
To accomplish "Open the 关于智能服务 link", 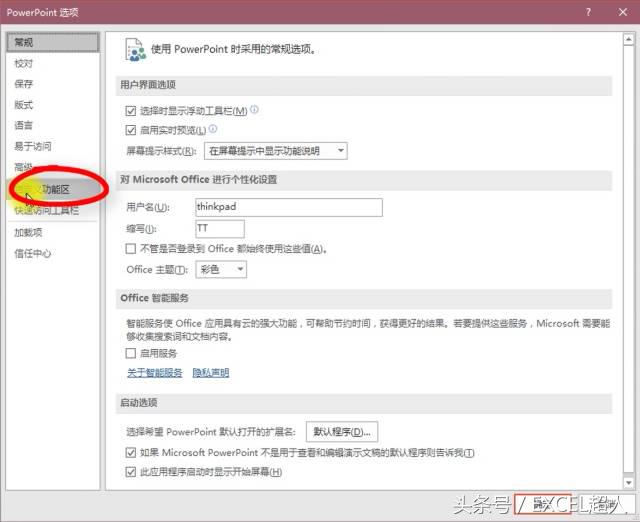I will [x=155, y=373].
